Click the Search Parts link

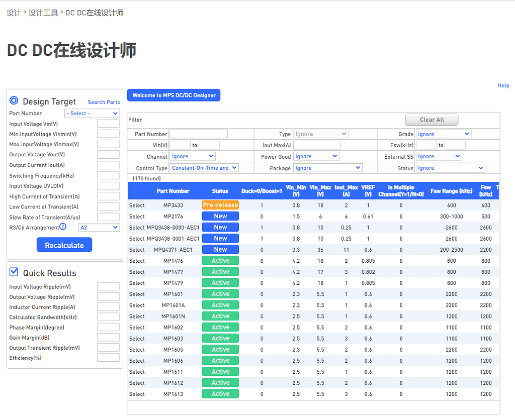tap(104, 102)
